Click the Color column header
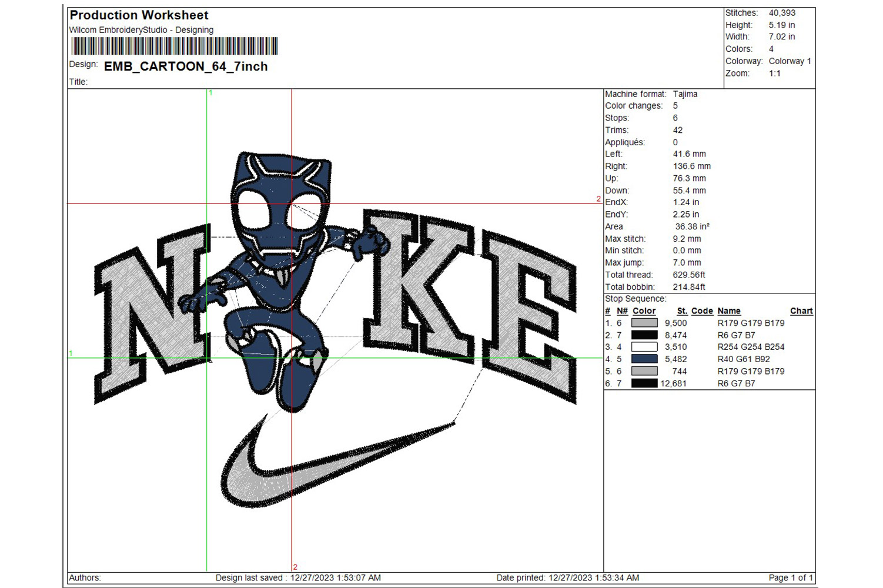This screenshot has width=883, height=588. (644, 311)
